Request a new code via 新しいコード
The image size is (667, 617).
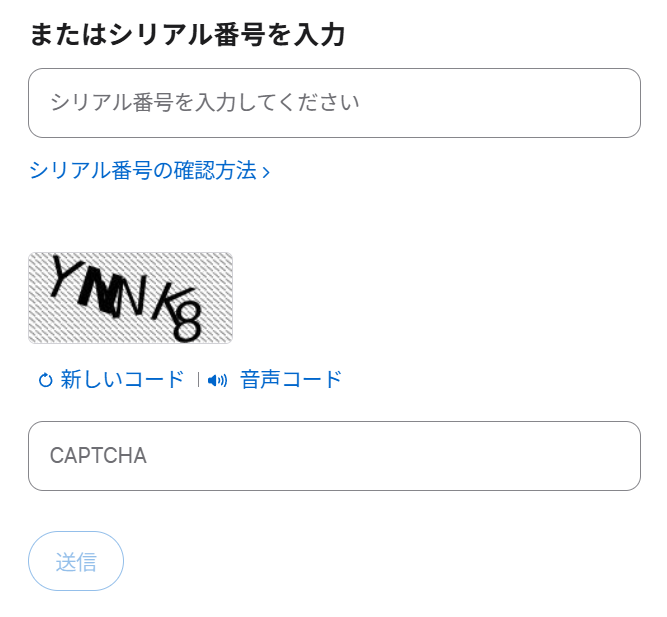pyautogui.click(x=122, y=380)
